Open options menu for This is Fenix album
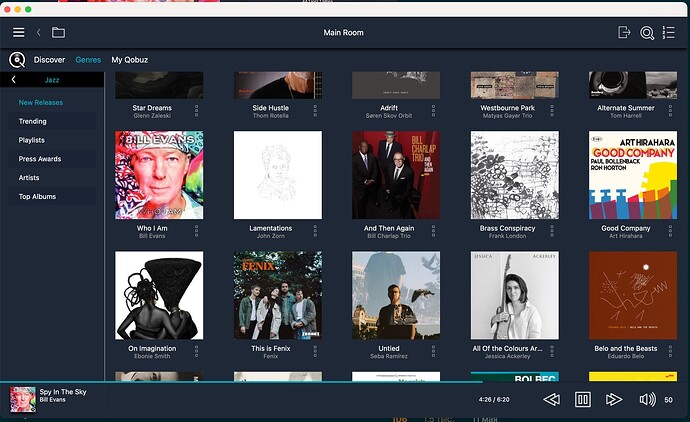The image size is (690, 422). [315, 351]
